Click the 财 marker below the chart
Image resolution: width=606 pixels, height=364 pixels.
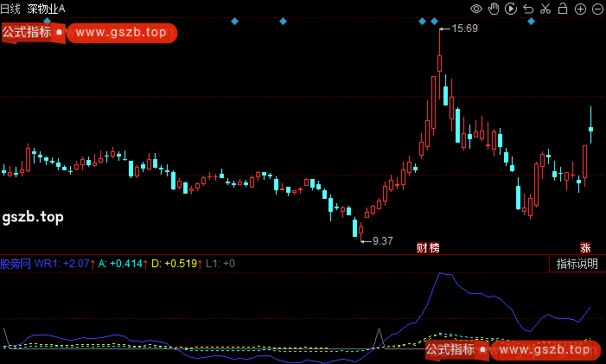click(x=422, y=248)
